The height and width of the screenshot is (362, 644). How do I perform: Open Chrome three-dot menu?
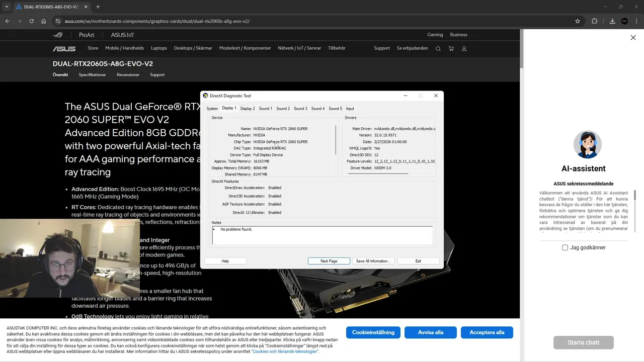pos(637,21)
